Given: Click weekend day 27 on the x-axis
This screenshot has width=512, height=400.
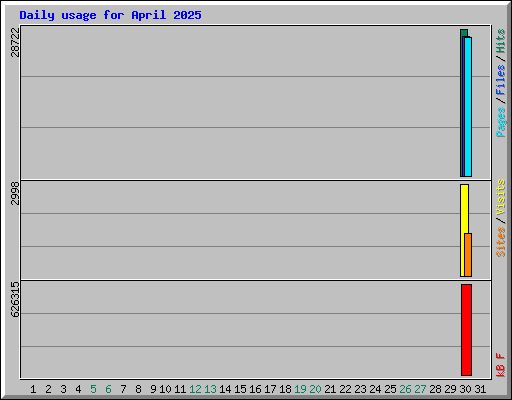Looking at the screenshot, I should [420, 389].
